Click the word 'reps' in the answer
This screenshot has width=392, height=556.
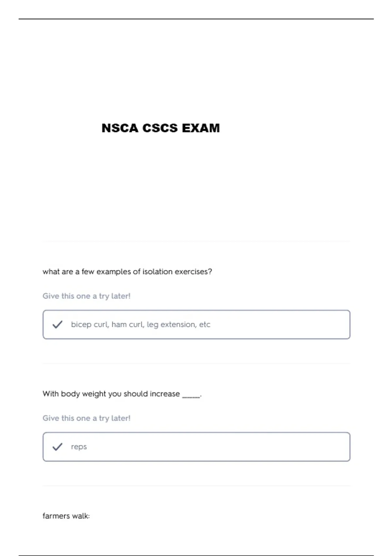tap(79, 447)
